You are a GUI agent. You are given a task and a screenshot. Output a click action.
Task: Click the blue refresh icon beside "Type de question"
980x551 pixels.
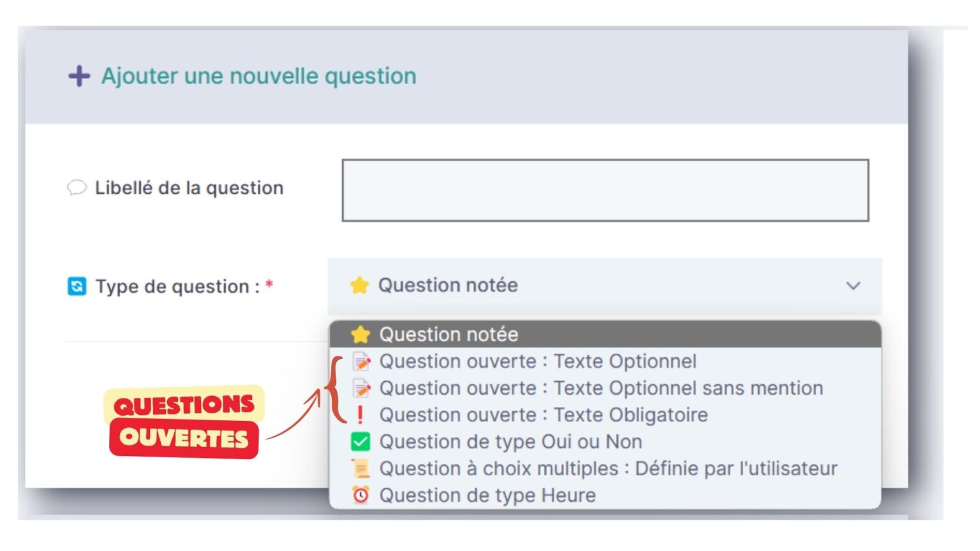point(76,285)
